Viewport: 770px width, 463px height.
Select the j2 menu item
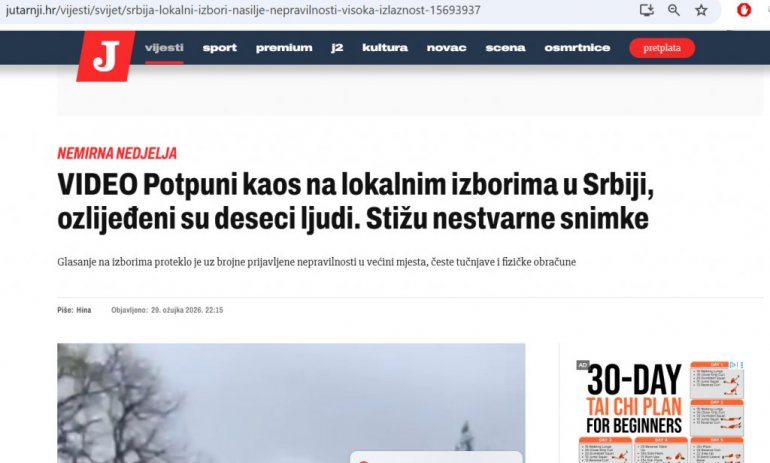pyautogui.click(x=337, y=48)
